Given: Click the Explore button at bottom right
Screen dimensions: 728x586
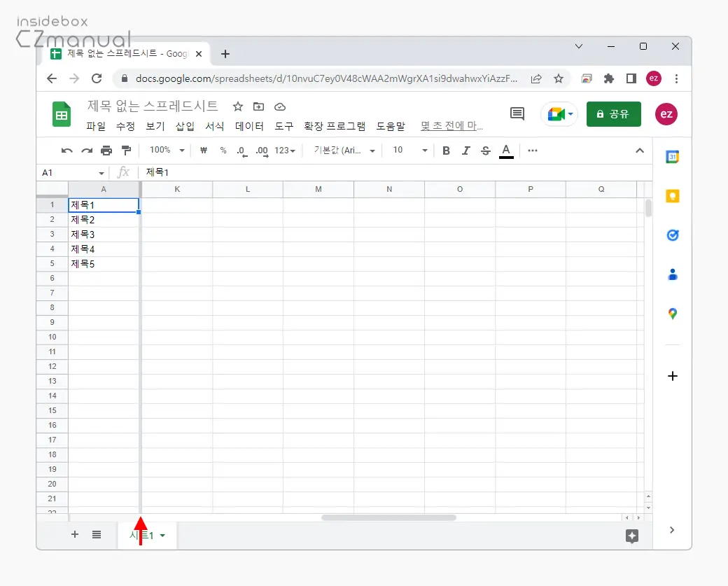Looking at the screenshot, I should tap(631, 536).
